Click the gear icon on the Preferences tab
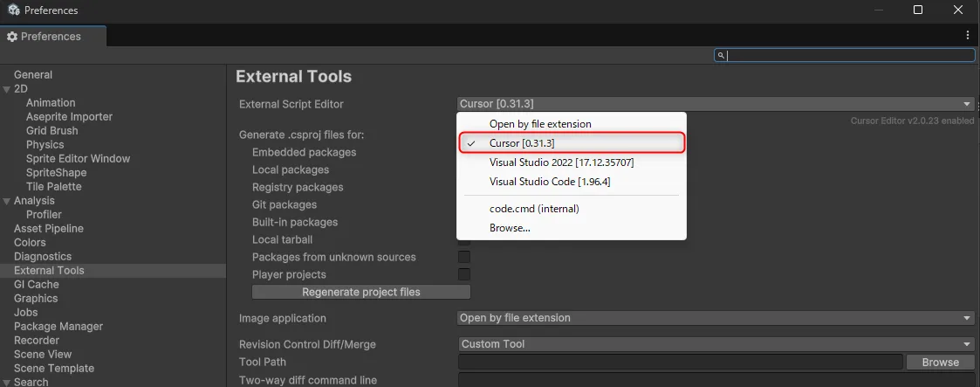Screen dimensions: 980x387 tap(12, 37)
